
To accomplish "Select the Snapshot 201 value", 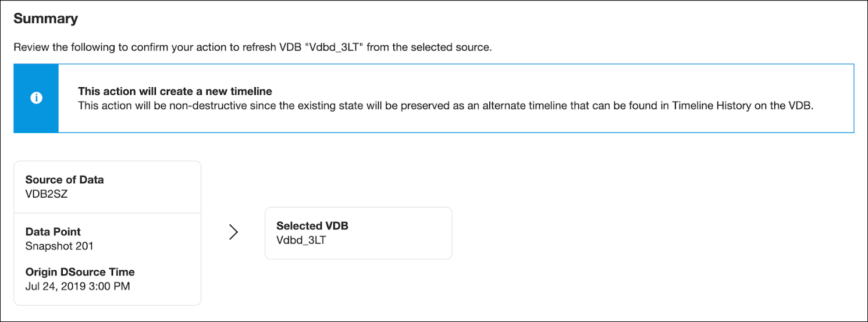I will (x=59, y=246).
